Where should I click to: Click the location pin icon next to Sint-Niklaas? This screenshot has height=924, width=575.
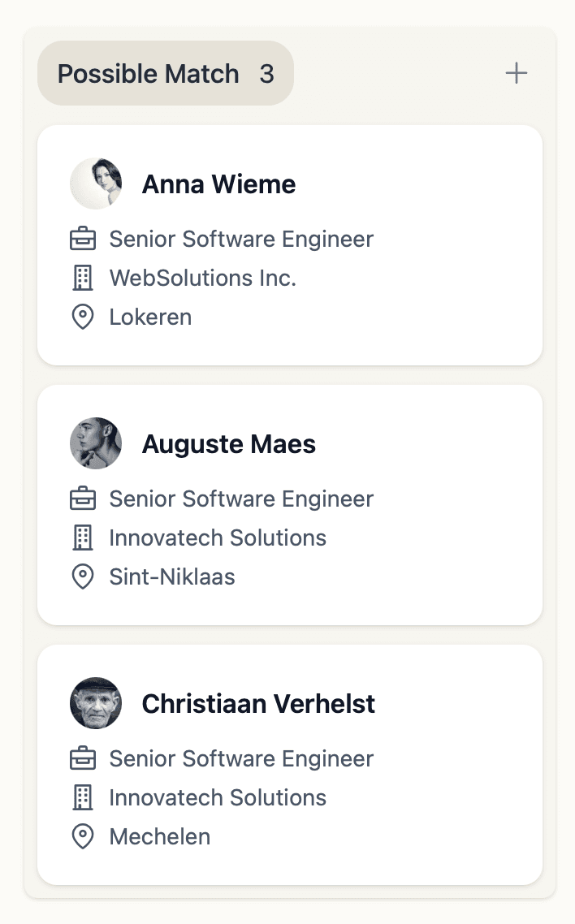(x=82, y=576)
